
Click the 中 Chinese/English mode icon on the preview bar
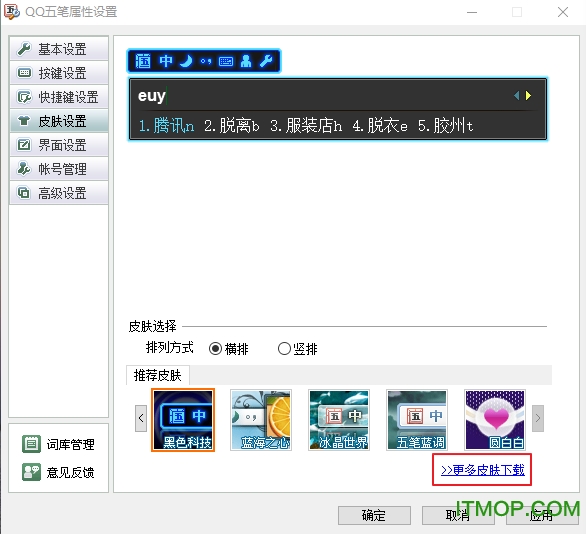pyautogui.click(x=166, y=61)
